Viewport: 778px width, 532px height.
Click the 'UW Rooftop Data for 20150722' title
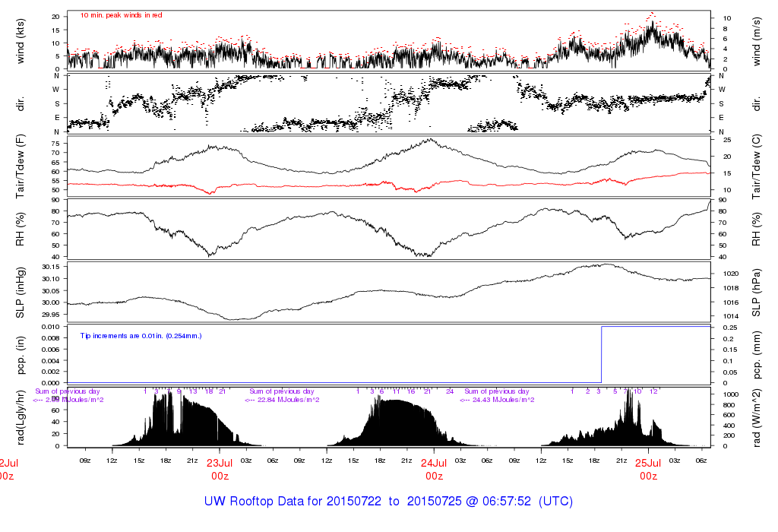coord(293,501)
